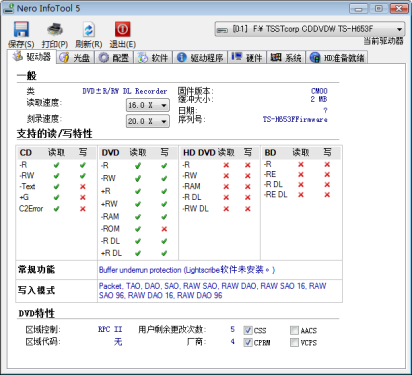Click the 常规功能 row label
412x375 pixels.
tap(36, 270)
